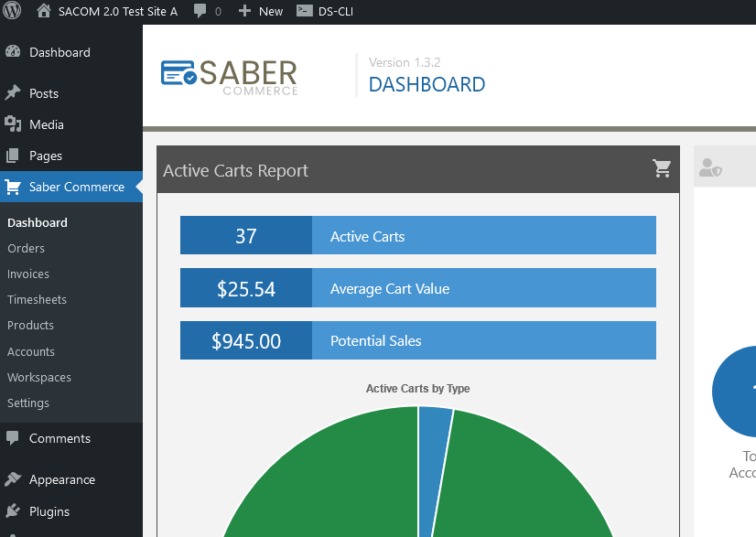Viewport: 756px width, 537px height.
Task: Click the $25.54 average value
Action: pyautogui.click(x=246, y=288)
